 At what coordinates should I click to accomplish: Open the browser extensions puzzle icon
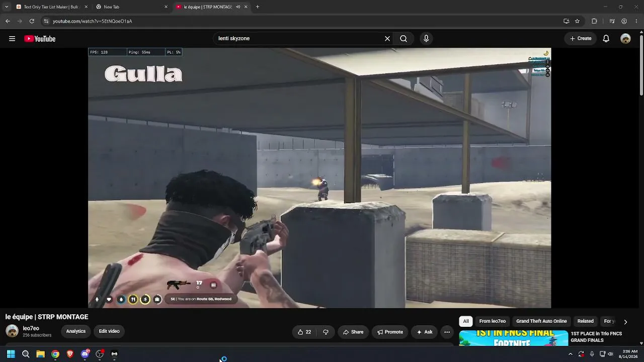click(594, 21)
